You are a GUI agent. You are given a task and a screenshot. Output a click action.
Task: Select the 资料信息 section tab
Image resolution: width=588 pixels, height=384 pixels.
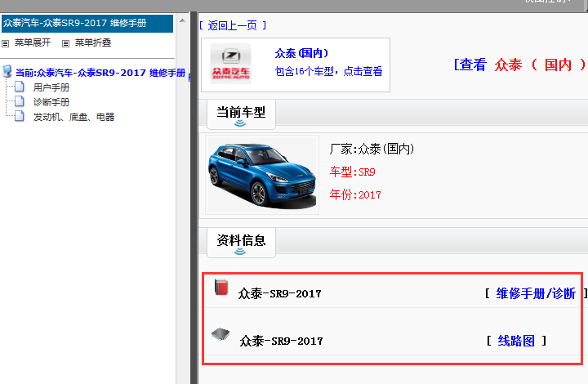[x=241, y=243]
